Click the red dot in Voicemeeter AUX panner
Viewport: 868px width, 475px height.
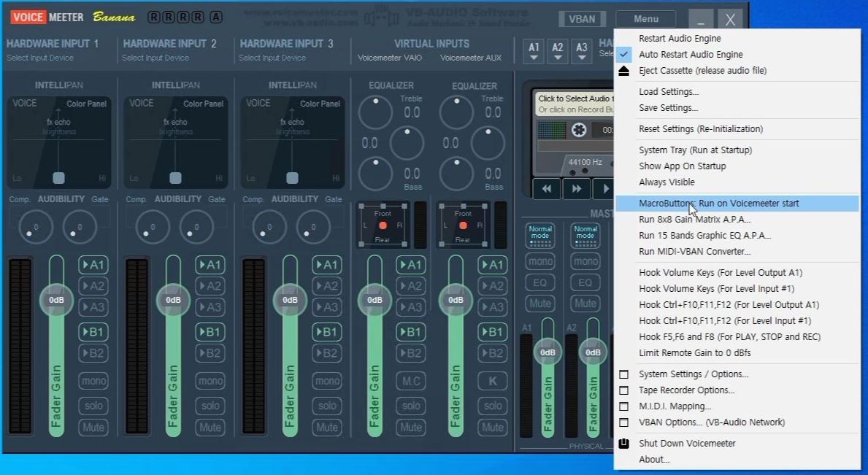pos(464,225)
